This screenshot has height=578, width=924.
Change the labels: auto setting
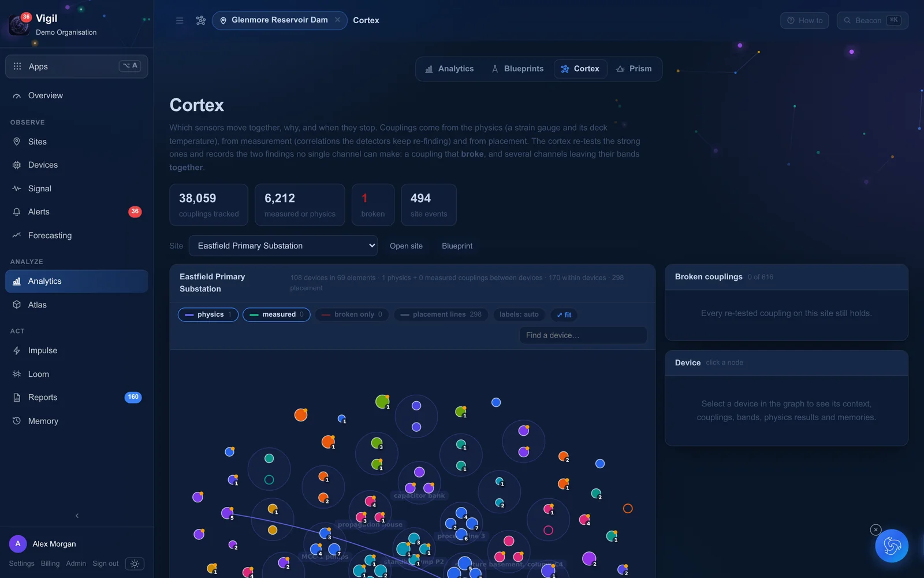[x=519, y=314]
